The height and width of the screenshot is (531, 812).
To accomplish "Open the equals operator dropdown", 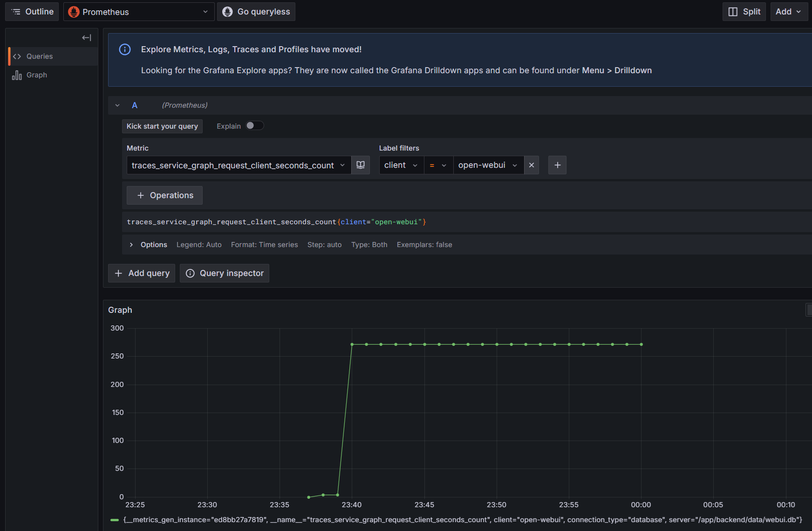I will [438, 165].
